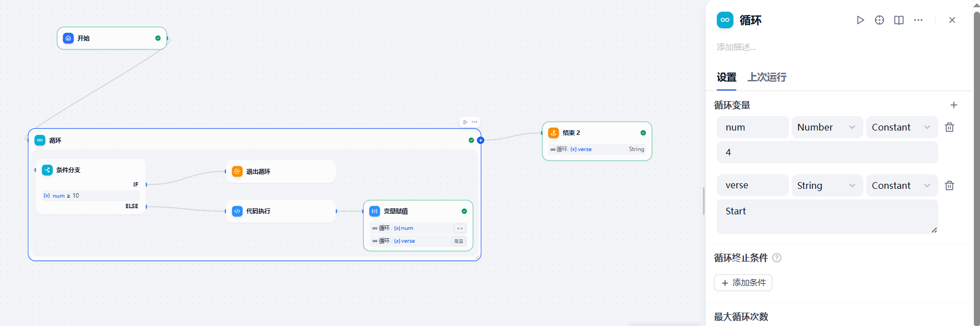This screenshot has height=326, width=980.
Task: Click the value field containing 4
Action: pyautogui.click(x=827, y=152)
